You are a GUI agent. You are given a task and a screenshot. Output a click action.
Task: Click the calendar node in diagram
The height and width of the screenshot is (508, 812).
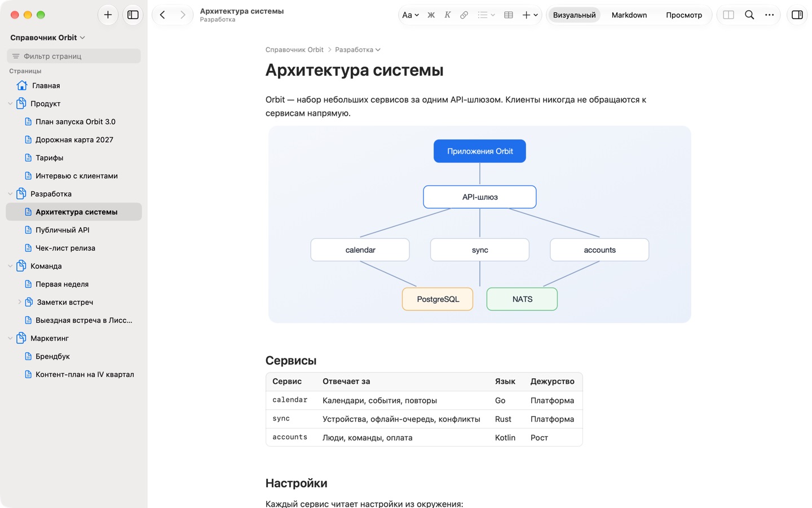(360, 250)
